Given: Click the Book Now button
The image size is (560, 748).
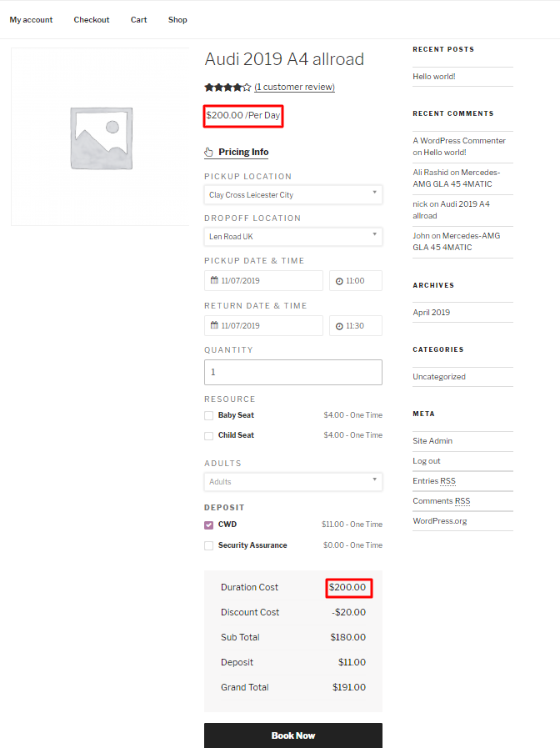Looking at the screenshot, I should click(x=293, y=735).
